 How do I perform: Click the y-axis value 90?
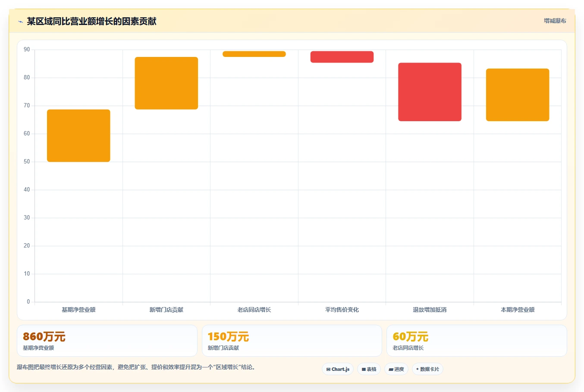tap(27, 50)
